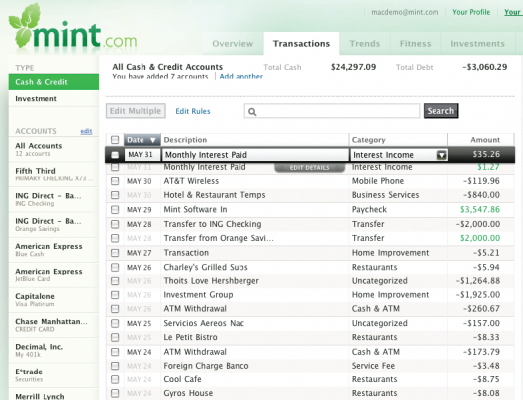The height and width of the screenshot is (400, 523).
Task: Click the Business Services category cell
Action: (x=386, y=195)
